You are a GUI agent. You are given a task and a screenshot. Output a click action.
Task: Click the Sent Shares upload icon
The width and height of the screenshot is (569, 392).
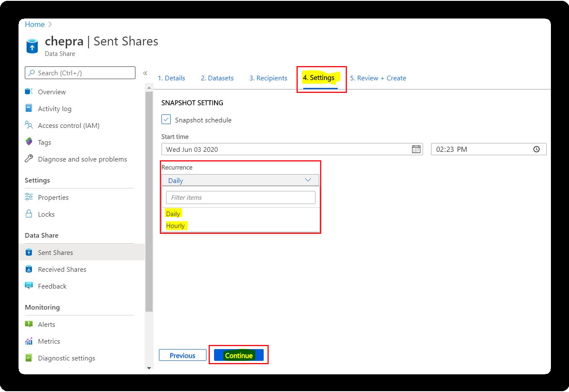29,252
